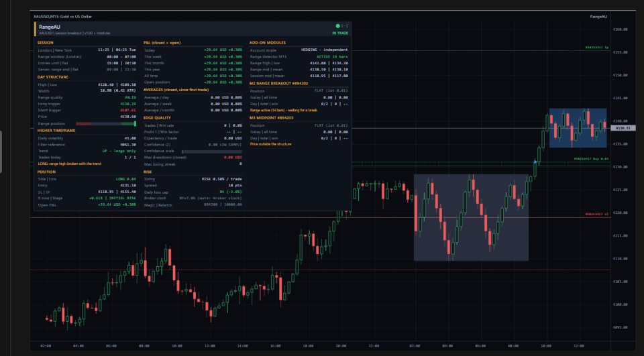Image resolution: width=644 pixels, height=356 pixels.
Task: Click the 'M3 MIDPOINT #894203' heading
Action: coord(271,118)
